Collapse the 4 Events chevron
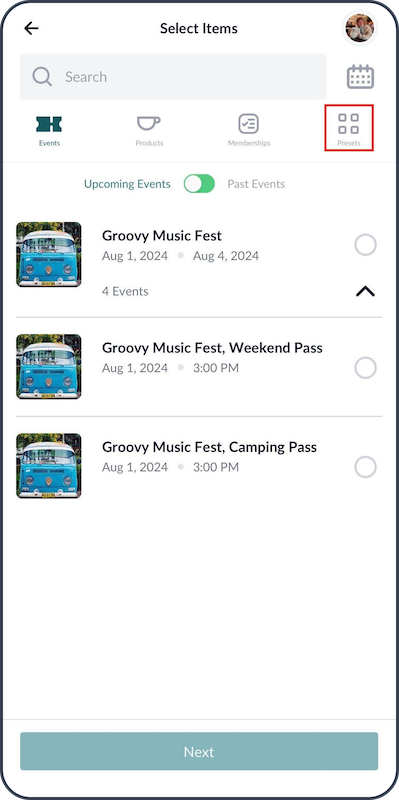 coord(365,291)
